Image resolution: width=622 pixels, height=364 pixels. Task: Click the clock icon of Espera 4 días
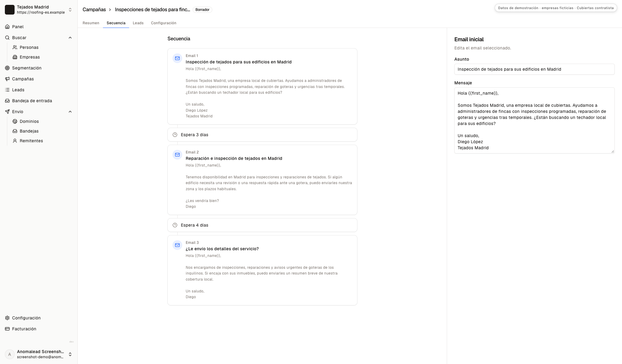click(x=175, y=225)
